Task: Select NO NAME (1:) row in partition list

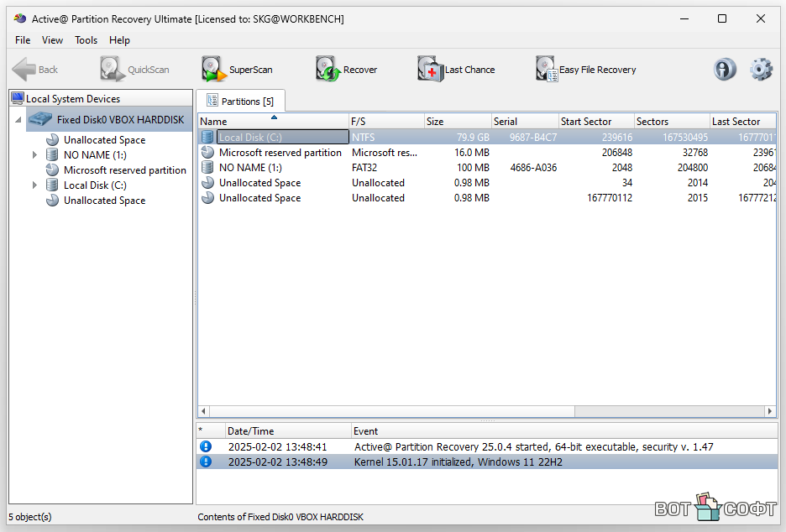Action: click(487, 167)
